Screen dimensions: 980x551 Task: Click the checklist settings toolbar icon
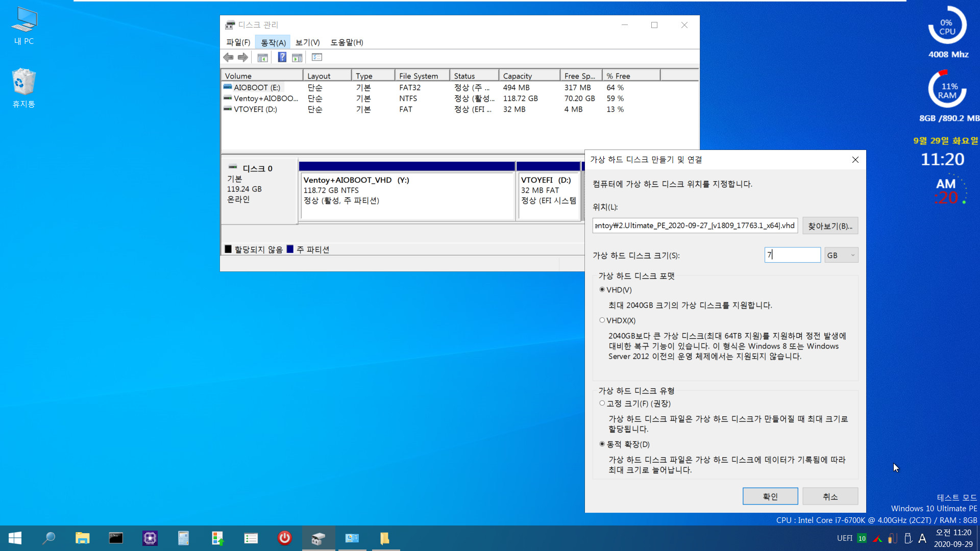pyautogui.click(x=317, y=58)
